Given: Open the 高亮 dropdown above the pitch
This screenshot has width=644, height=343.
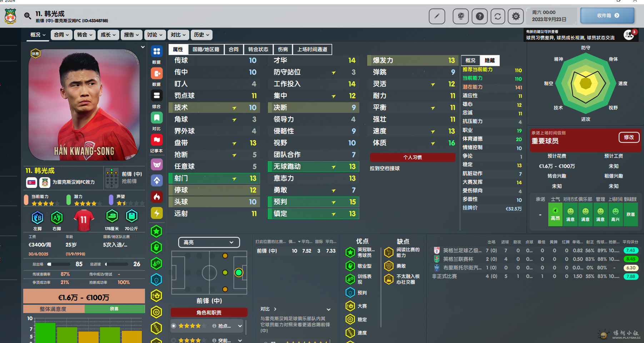Looking at the screenshot, I should tap(209, 242).
